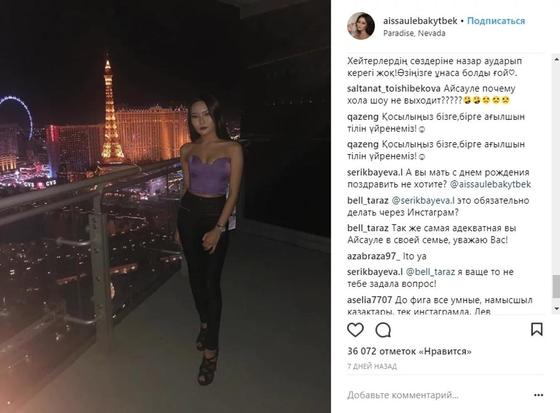Open the Paradise, Nevada location link
This screenshot has width=560, height=413.
pos(414,33)
